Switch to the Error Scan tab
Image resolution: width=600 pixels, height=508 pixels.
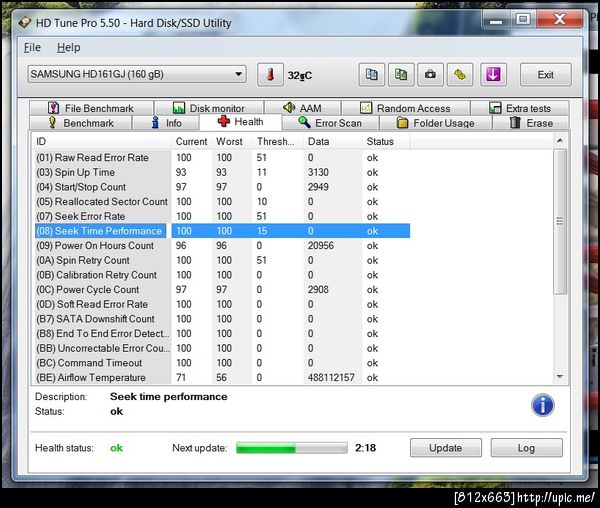[330, 123]
